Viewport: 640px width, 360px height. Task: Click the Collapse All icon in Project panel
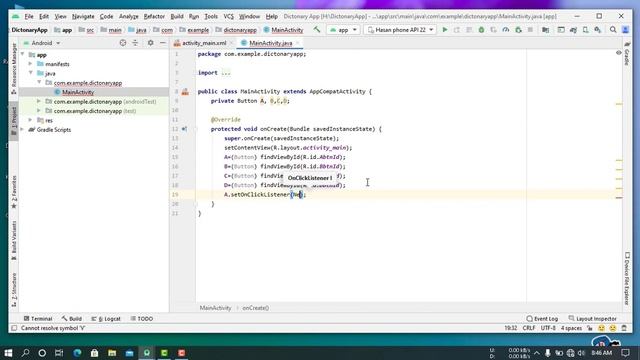coord(135,43)
